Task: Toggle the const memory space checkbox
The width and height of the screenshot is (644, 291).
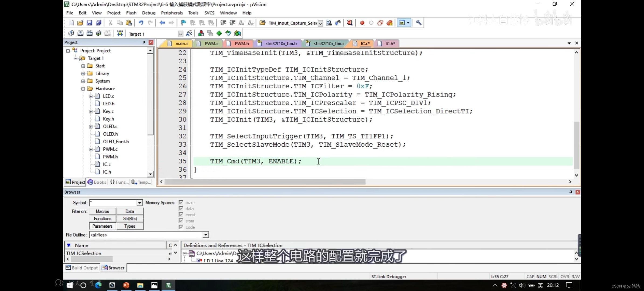Action: point(181,214)
